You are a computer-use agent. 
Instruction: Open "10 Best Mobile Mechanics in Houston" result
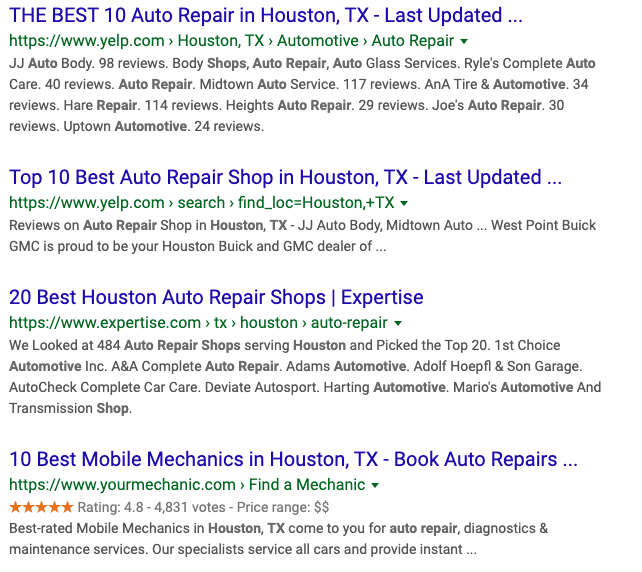pos(293,459)
